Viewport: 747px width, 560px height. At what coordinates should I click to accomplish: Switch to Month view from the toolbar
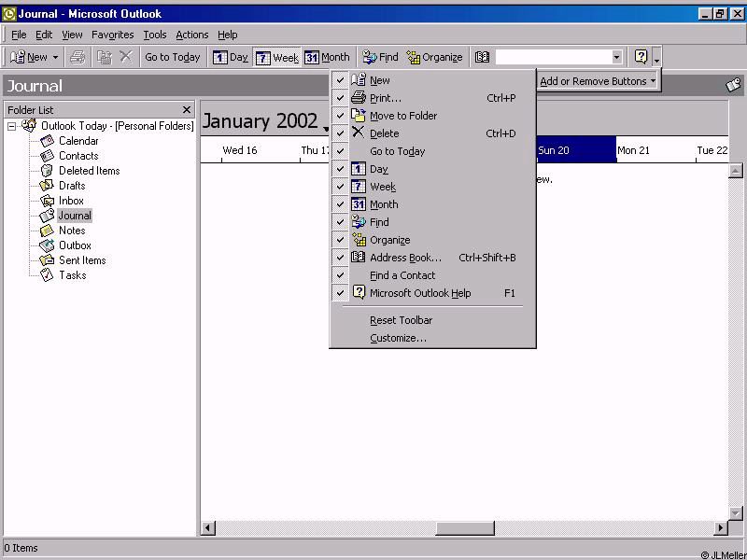328,57
